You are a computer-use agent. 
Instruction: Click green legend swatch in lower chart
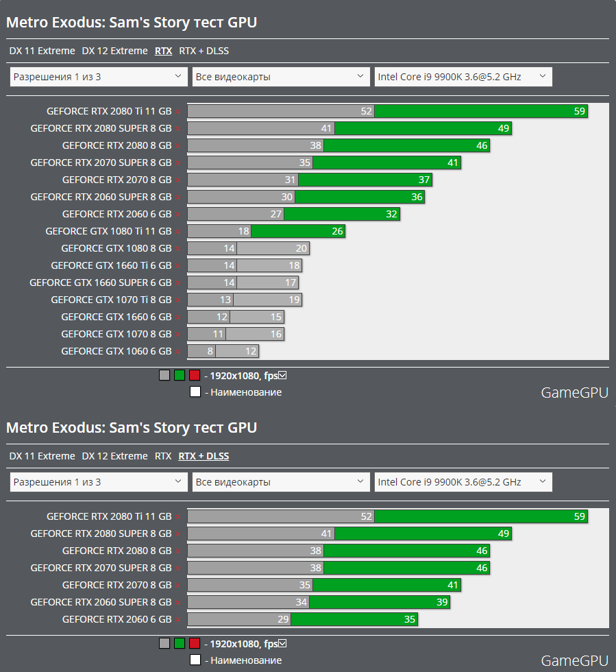click(x=180, y=643)
